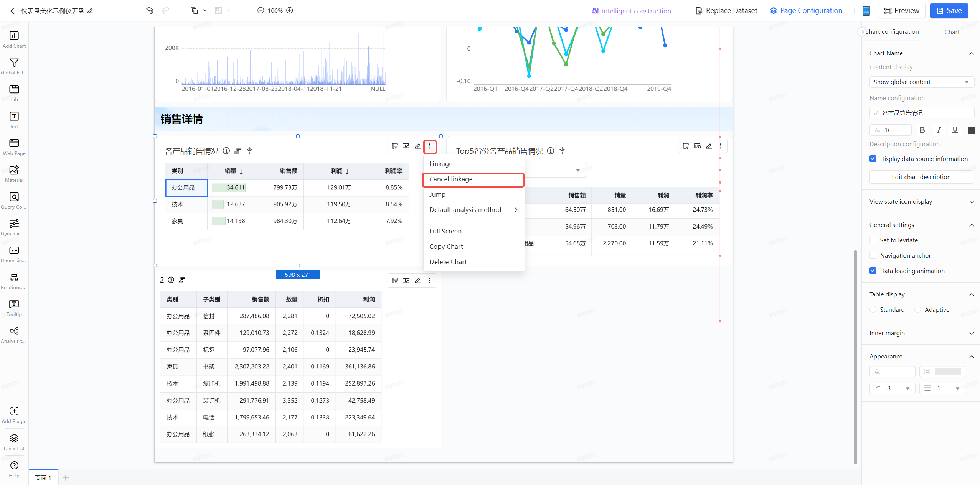Choose Cancel linkage from the menu
The height and width of the screenshot is (485, 980).
pyautogui.click(x=474, y=179)
